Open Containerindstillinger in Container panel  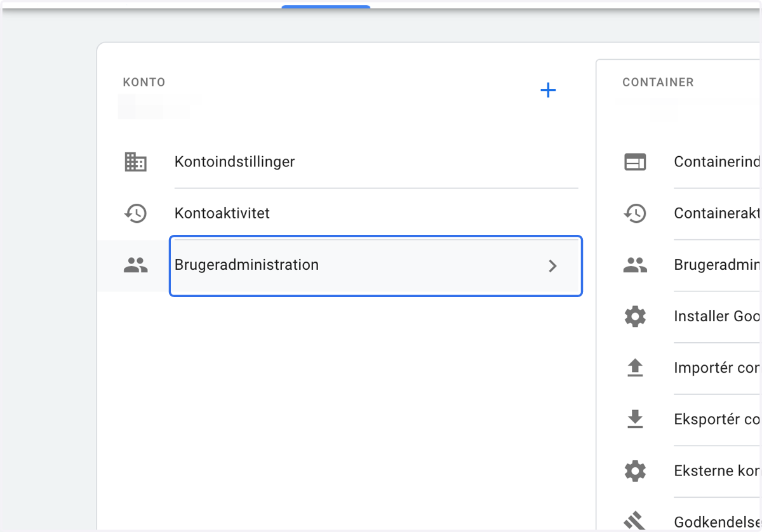[x=717, y=162]
